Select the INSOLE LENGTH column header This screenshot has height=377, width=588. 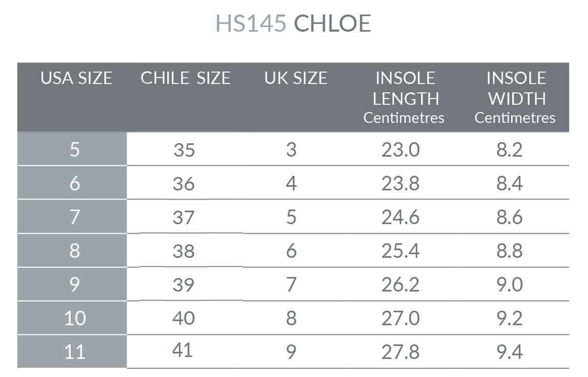(x=404, y=97)
